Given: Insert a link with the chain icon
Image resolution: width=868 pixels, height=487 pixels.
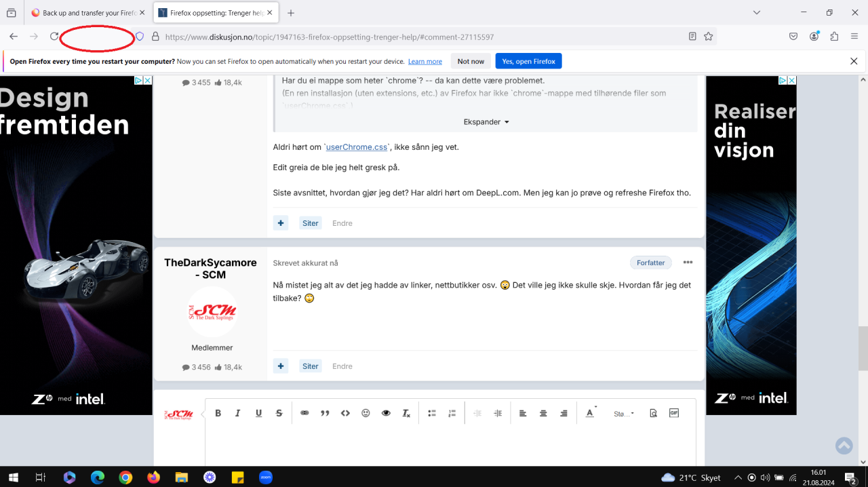Looking at the screenshot, I should (x=304, y=413).
